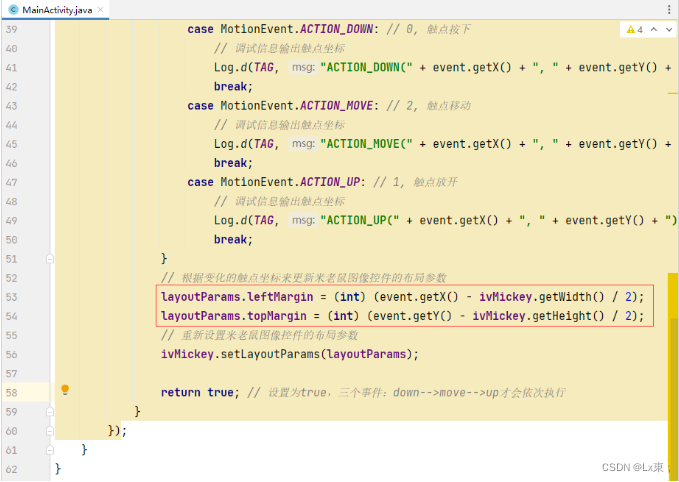
Task: Collapse code block at line 60 fold marker
Action: point(50,431)
